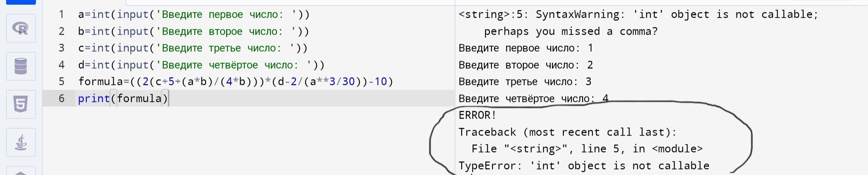Click the 'Введите четвёртое число: 4' output line
Image resolution: width=868 pixels, height=175 pixels.
click(534, 99)
